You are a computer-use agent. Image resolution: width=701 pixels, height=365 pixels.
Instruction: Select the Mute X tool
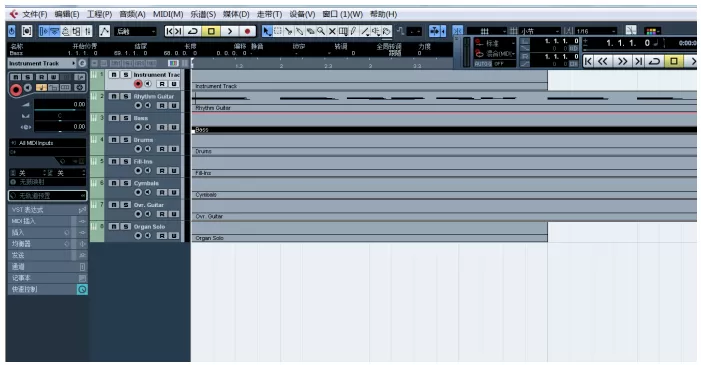pos(332,31)
